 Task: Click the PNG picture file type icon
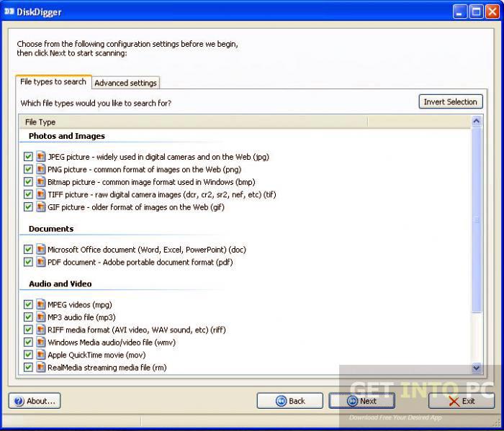click(x=40, y=169)
